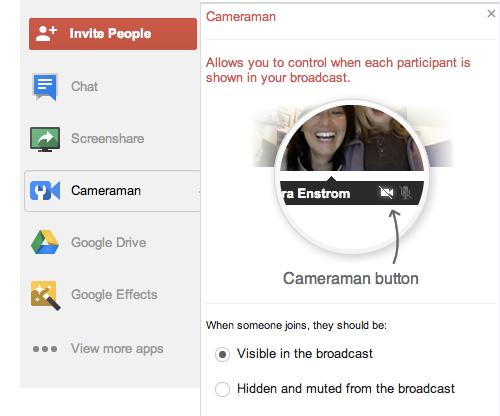Image resolution: width=500 pixels, height=416 pixels.
Task: Click the Screenshare monitor icon
Action: [45, 139]
